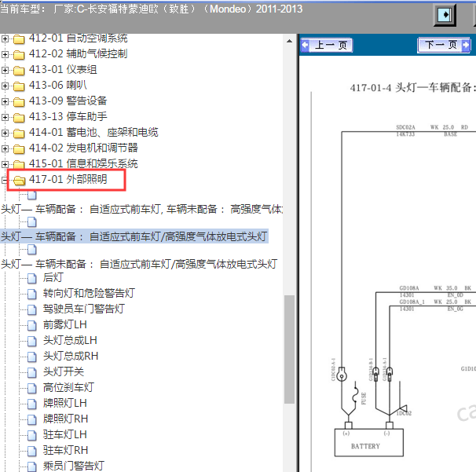This screenshot has height=472, width=476.
Task: Expand the 413-01 仪表组 node
Action: (x=5, y=70)
